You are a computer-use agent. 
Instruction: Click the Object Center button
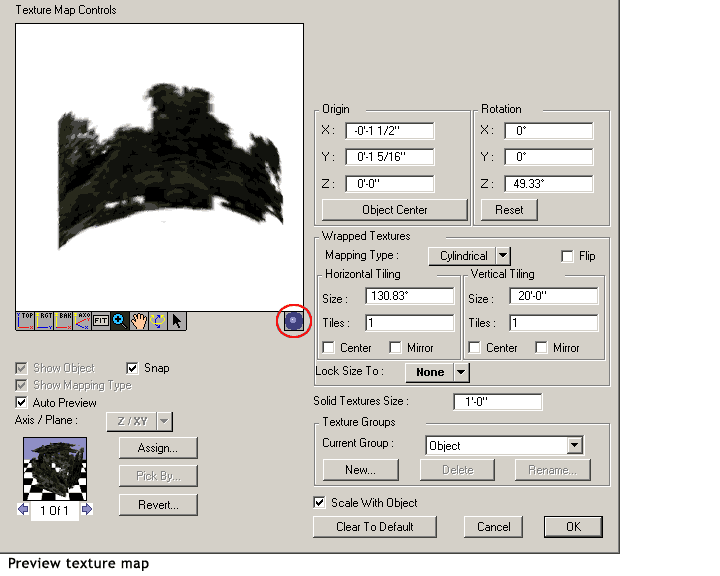click(394, 210)
